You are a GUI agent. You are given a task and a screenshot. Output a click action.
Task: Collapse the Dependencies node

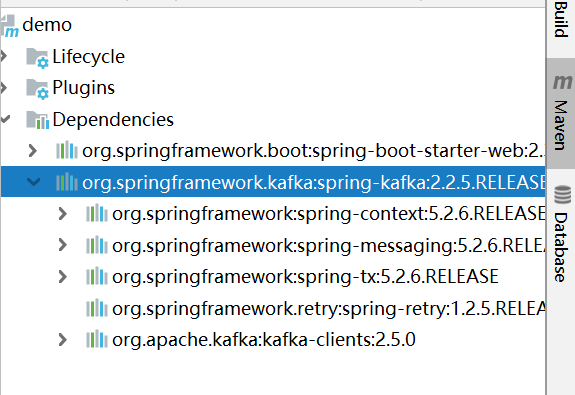click(x=5, y=119)
